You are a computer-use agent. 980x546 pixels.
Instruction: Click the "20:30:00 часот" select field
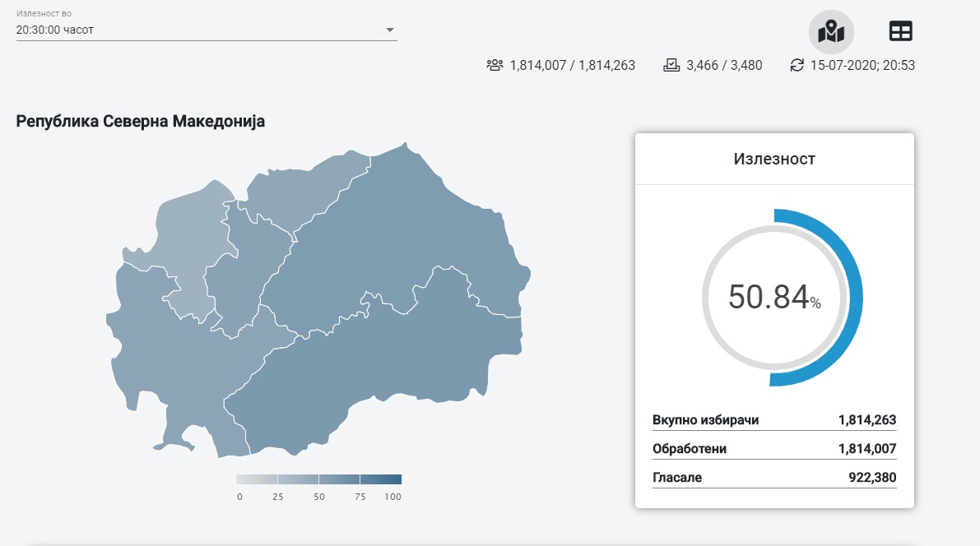[x=197, y=30]
